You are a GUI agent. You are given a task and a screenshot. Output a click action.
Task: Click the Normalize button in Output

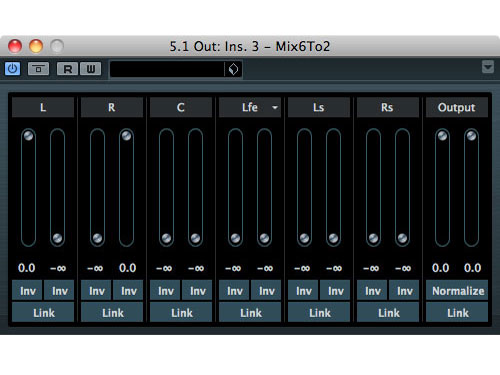tap(457, 291)
